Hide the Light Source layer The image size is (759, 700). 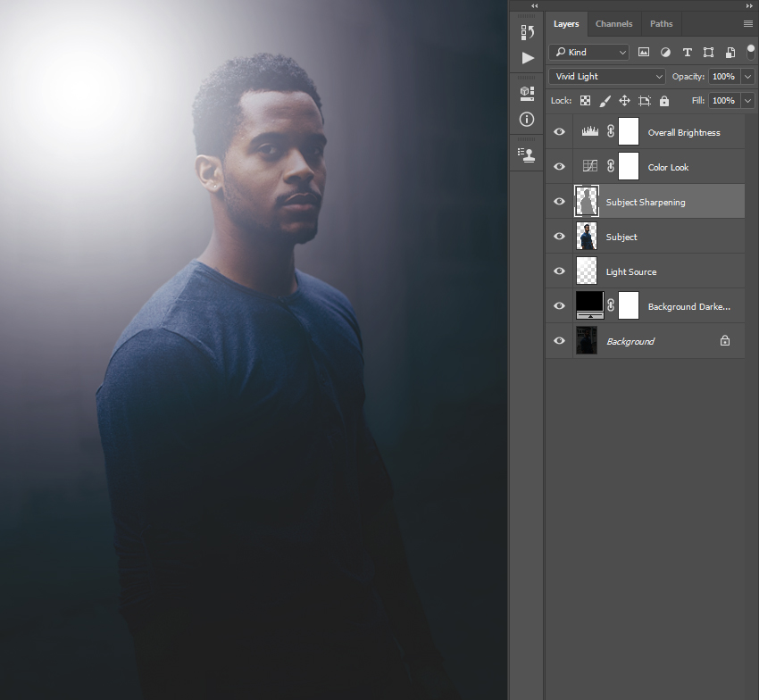(x=560, y=271)
